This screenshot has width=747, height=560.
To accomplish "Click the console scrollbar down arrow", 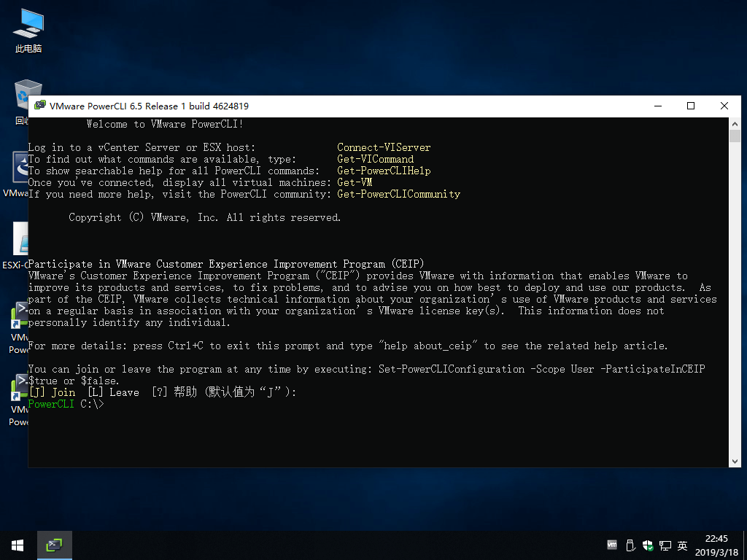I will pyautogui.click(x=735, y=461).
